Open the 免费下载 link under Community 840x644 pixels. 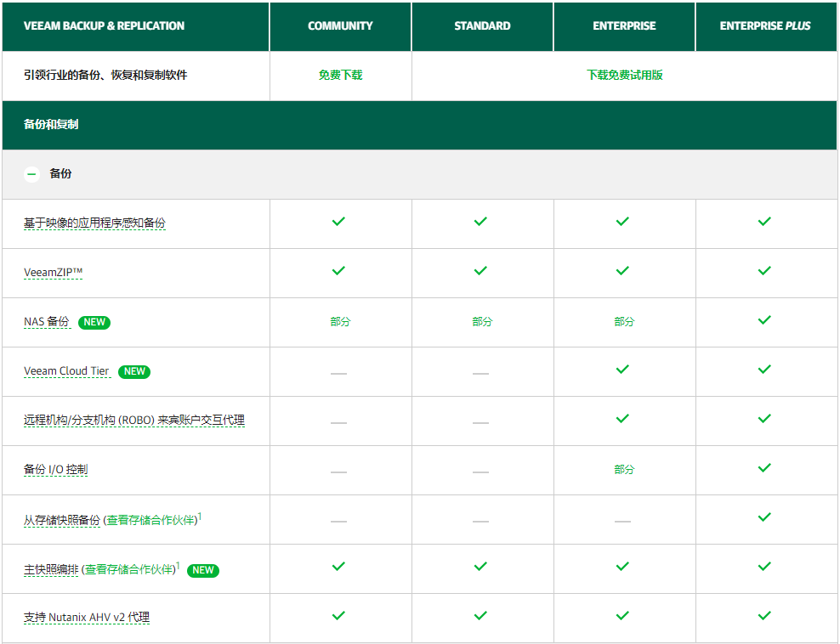click(x=340, y=75)
